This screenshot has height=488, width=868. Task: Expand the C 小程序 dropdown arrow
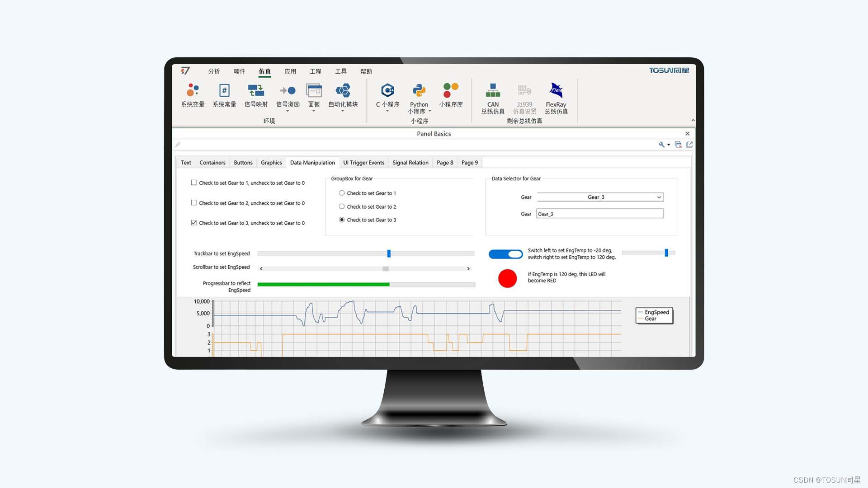[x=387, y=111]
